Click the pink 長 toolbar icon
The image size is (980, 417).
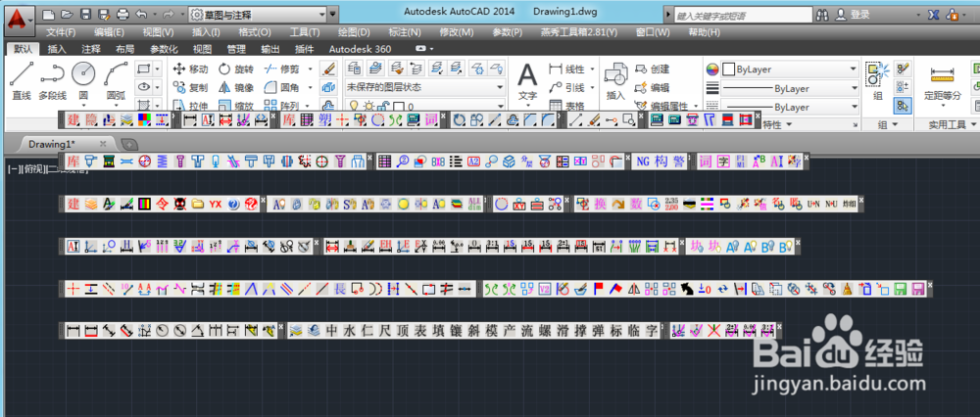(340, 289)
